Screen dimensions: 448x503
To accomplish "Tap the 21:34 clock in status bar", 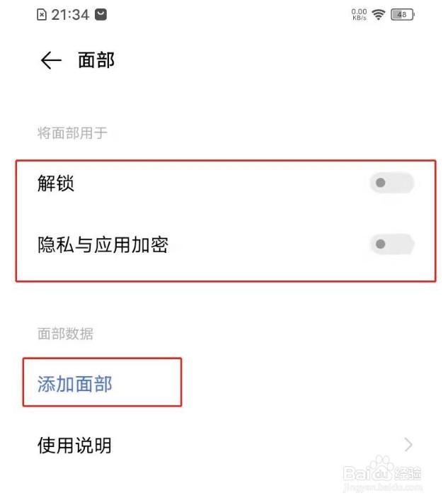I will (x=70, y=15).
